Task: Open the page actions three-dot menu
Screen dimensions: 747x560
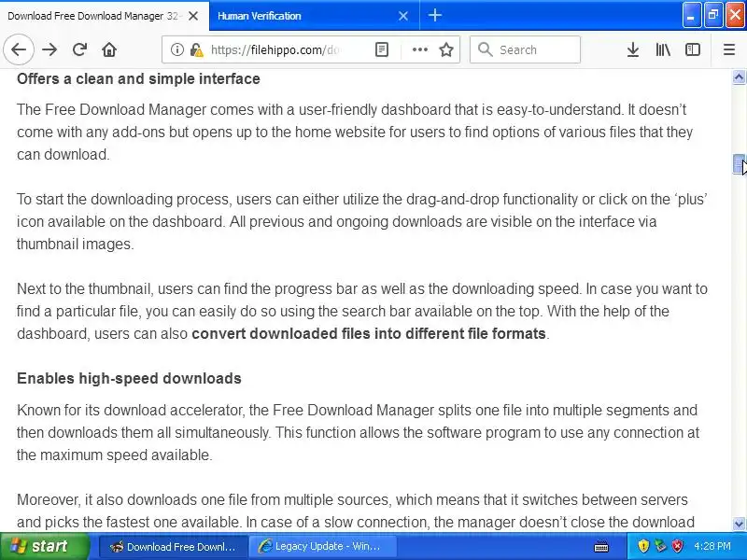Action: [419, 49]
